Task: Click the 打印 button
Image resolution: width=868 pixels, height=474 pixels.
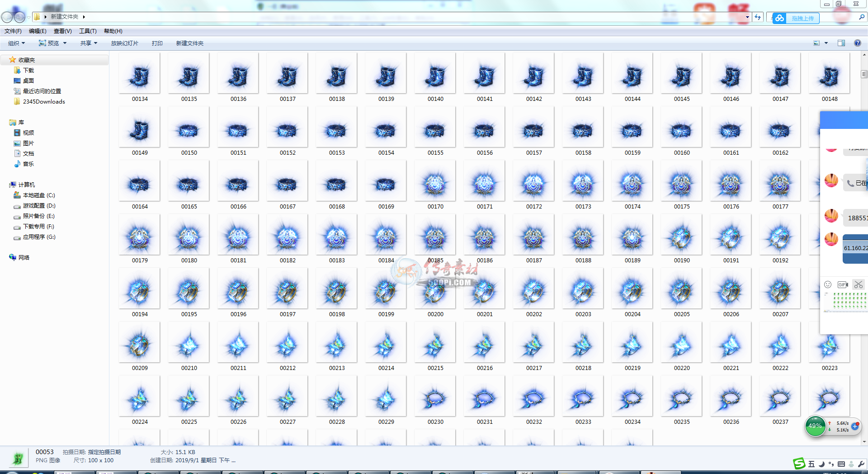Action: point(157,43)
